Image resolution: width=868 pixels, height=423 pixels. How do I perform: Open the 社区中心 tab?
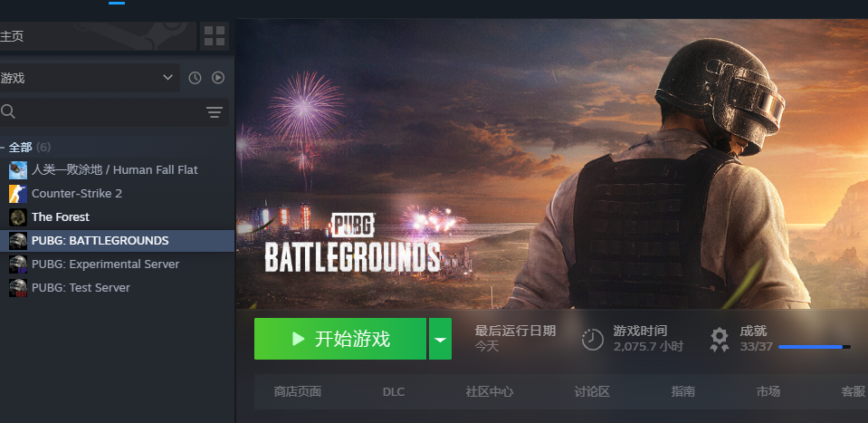[x=490, y=391]
